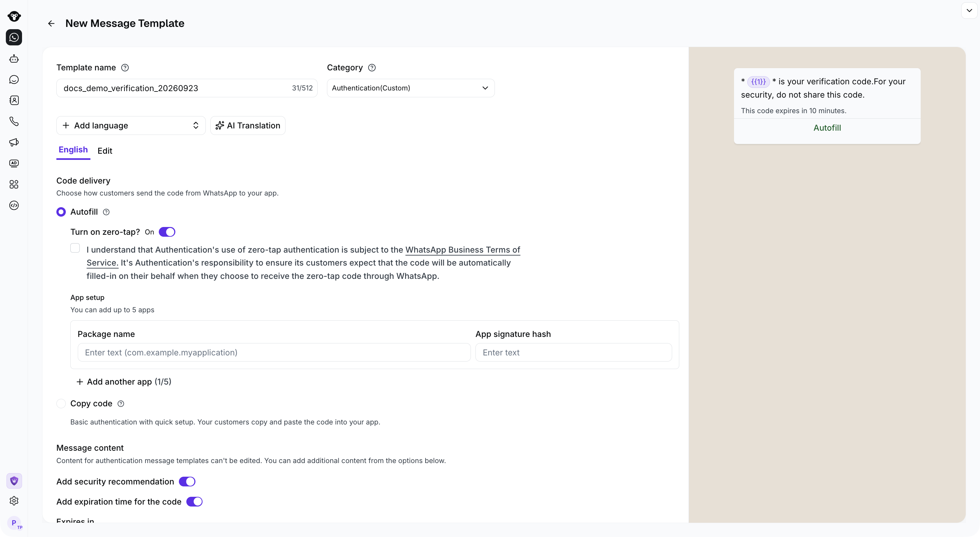The width and height of the screenshot is (980, 537).
Task: Click the {{1}} variable chip in preview
Action: [758, 82]
